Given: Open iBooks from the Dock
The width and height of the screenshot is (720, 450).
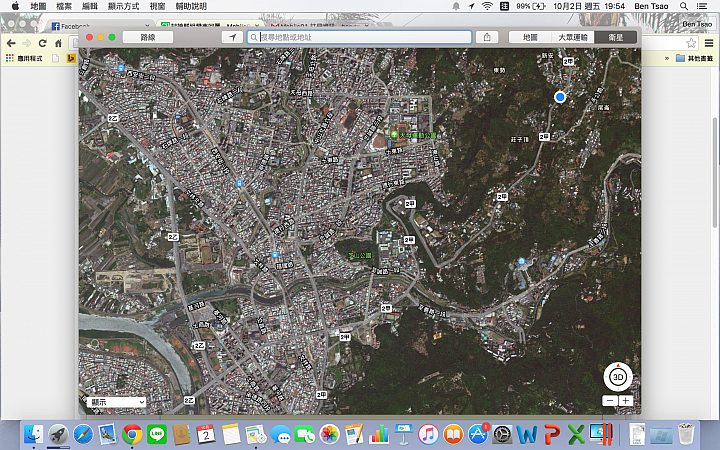Looking at the screenshot, I should [x=453, y=434].
